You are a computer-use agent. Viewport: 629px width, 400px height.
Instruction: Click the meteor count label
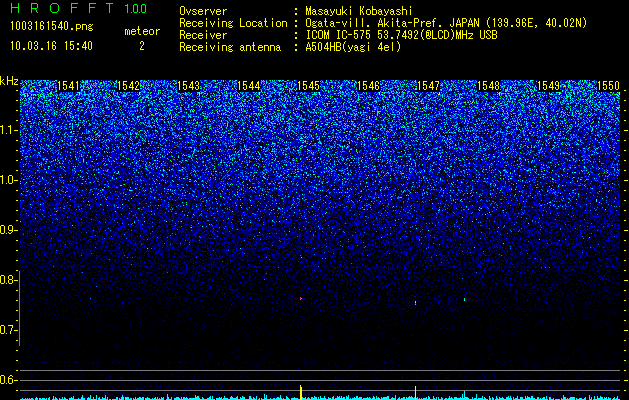(142, 31)
